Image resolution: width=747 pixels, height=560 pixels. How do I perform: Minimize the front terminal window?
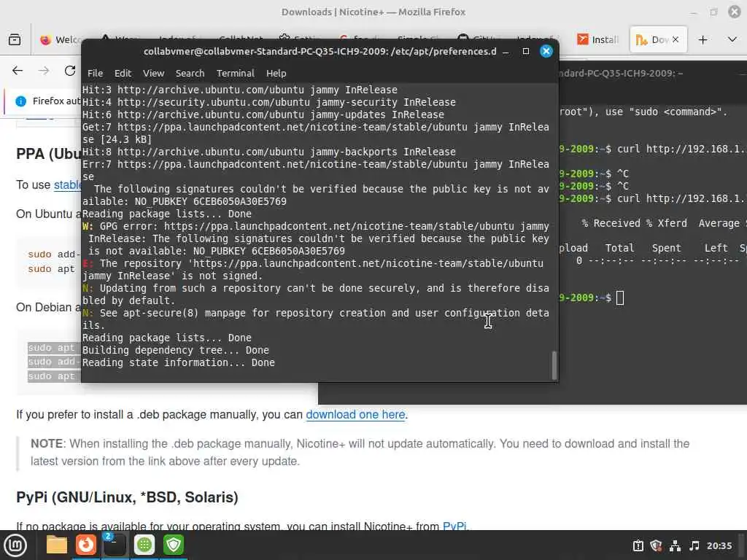click(506, 52)
